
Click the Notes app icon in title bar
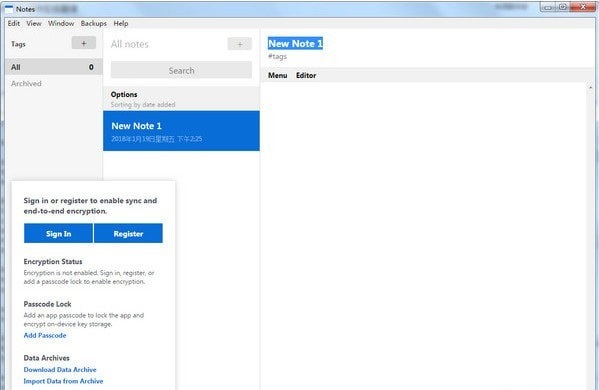coord(9,9)
